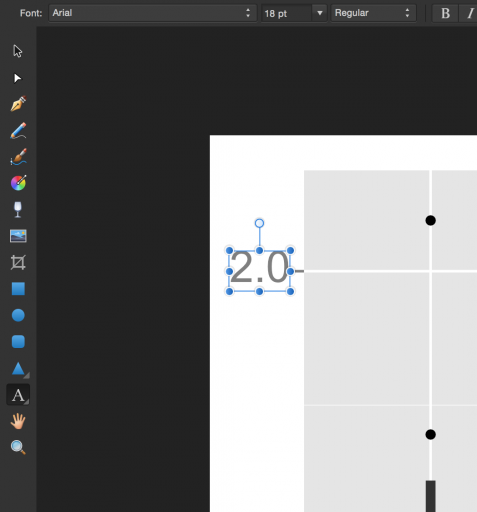
Task: Open the font size dropdown arrow
Action: (320, 13)
